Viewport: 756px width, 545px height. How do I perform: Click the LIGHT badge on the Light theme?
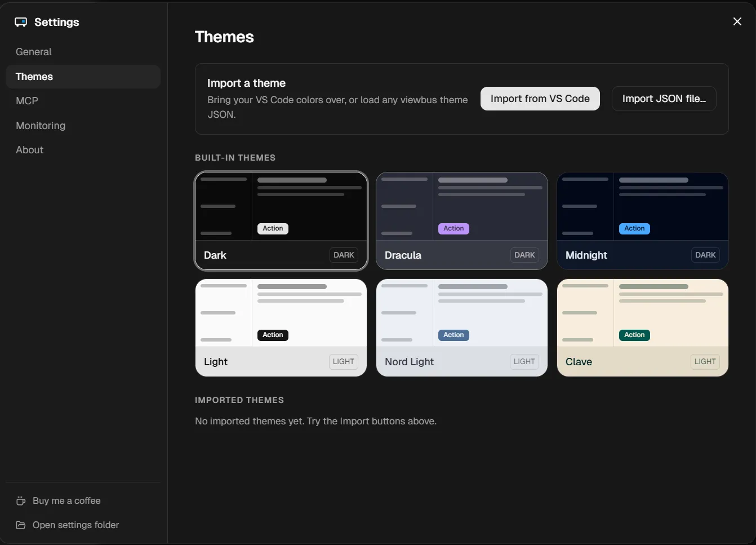click(x=344, y=361)
